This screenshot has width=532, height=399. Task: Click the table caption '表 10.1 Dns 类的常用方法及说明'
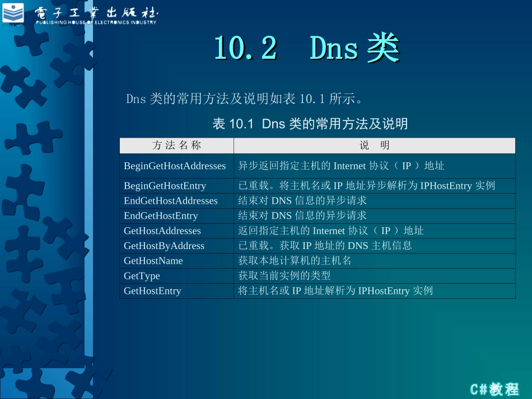point(310,124)
